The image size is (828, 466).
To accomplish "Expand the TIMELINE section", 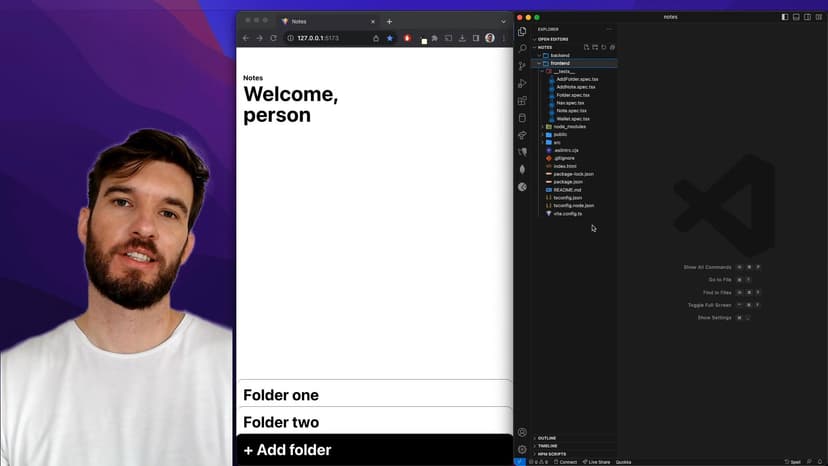I will [x=547, y=446].
